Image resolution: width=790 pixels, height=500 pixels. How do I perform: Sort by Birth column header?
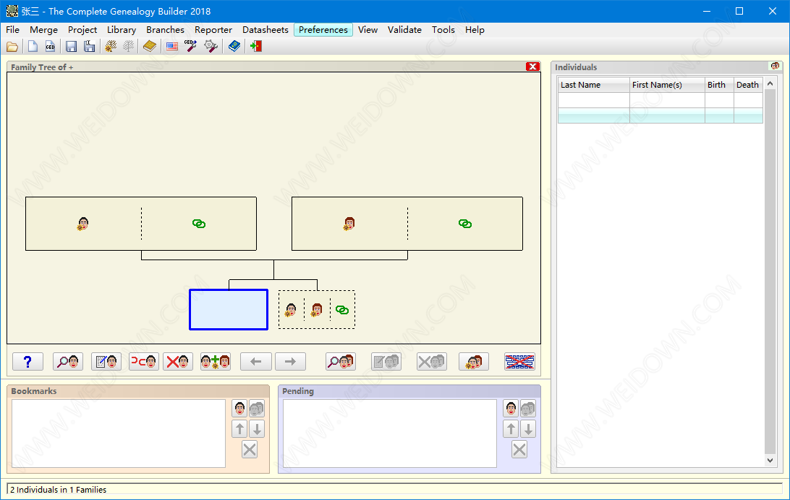tap(719, 85)
